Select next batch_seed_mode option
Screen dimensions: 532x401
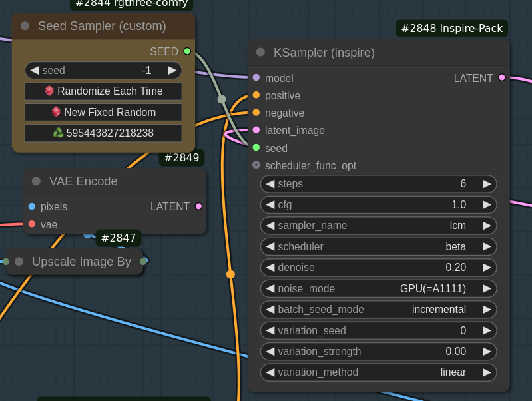coord(487,310)
